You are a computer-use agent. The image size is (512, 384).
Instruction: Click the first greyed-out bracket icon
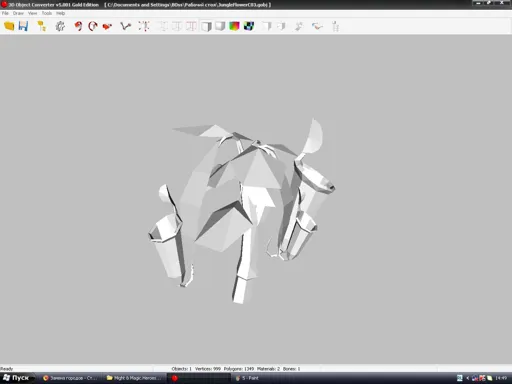(163, 26)
